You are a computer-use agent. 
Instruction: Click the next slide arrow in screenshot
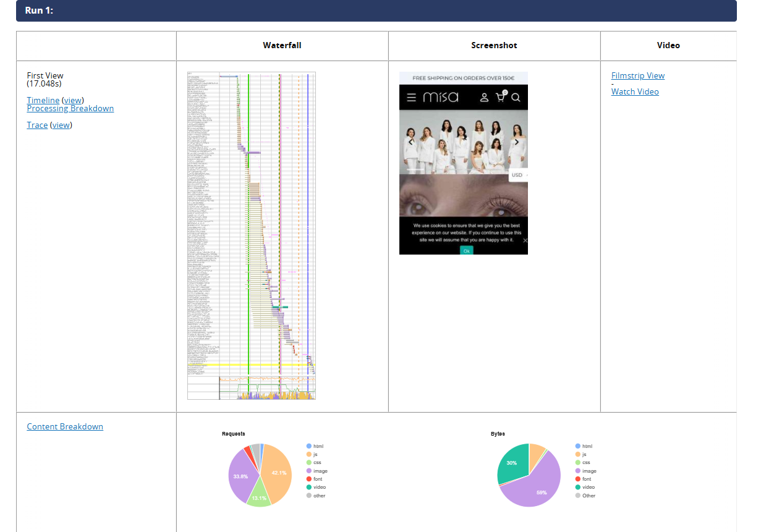click(517, 142)
